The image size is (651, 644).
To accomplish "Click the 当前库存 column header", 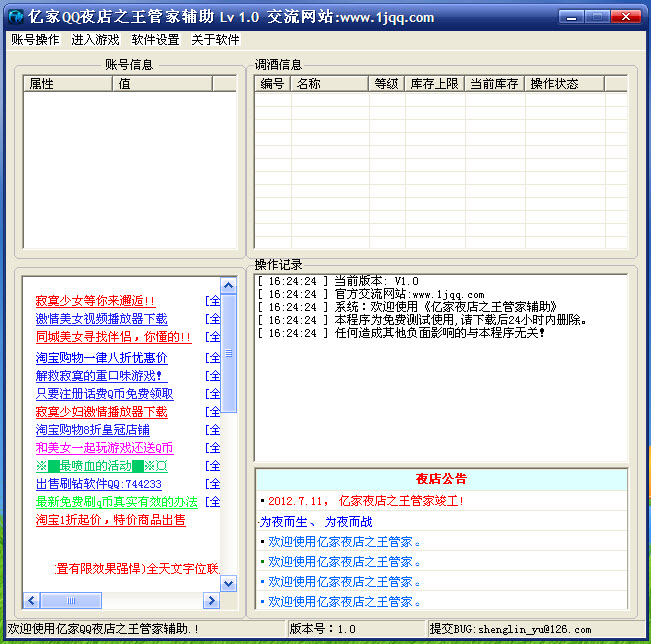I will (x=494, y=83).
